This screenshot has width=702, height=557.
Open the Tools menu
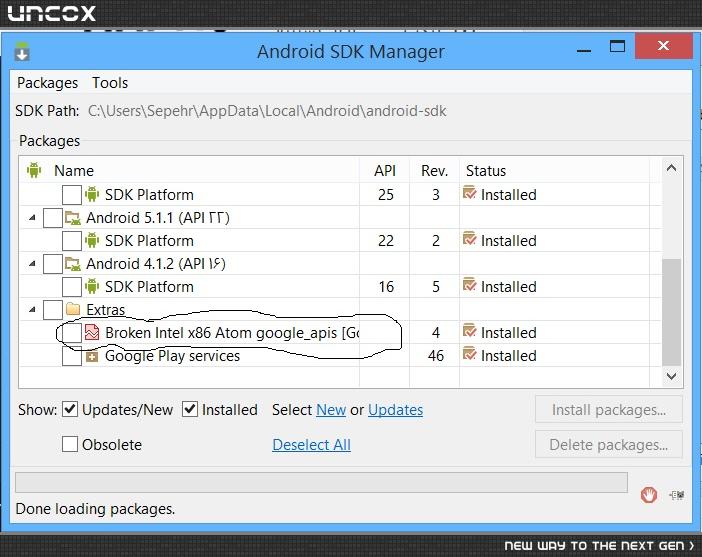110,83
